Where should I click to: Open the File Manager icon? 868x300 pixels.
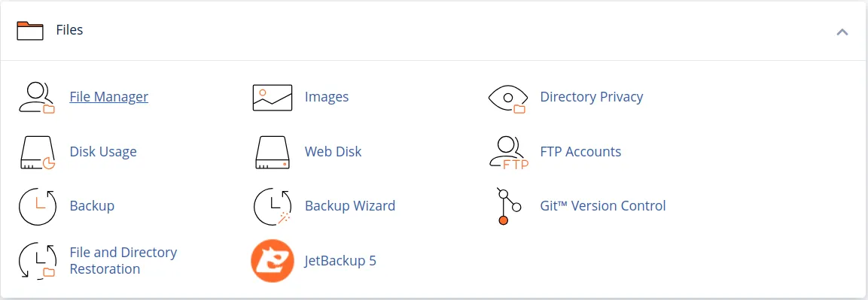click(x=37, y=98)
